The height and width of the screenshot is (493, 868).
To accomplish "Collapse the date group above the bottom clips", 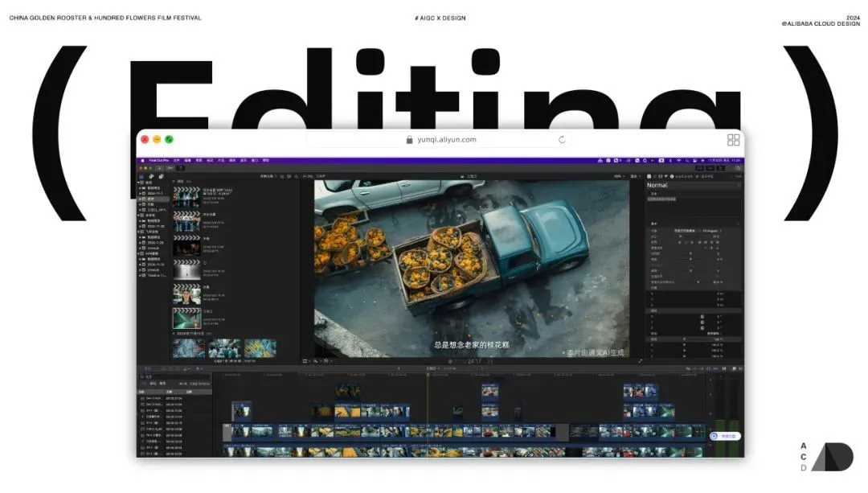I will click(x=174, y=334).
